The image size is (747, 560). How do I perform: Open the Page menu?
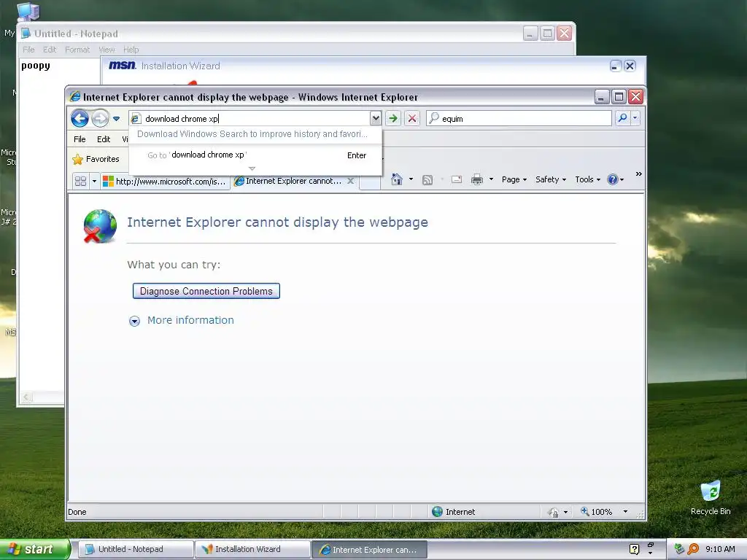514,179
